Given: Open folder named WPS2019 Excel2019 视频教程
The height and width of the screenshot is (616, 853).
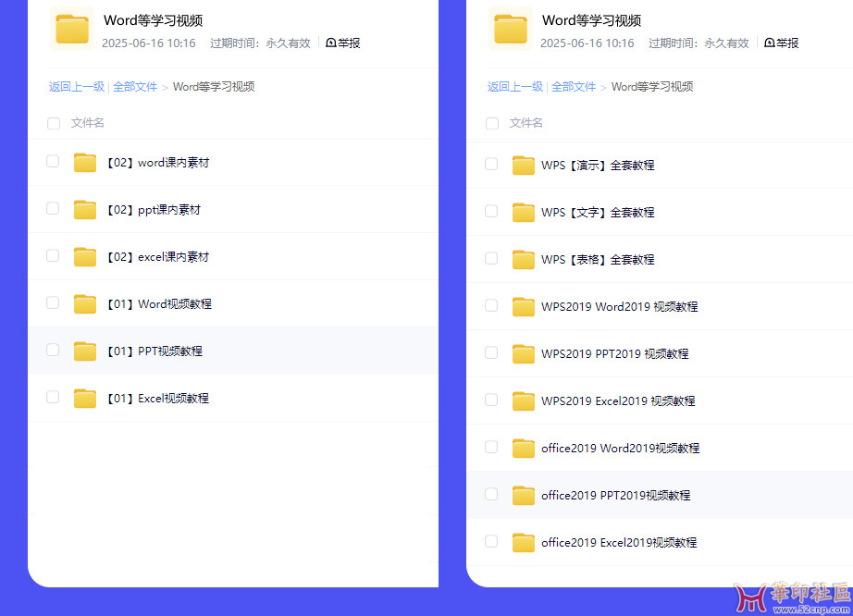Looking at the screenshot, I should (619, 401).
